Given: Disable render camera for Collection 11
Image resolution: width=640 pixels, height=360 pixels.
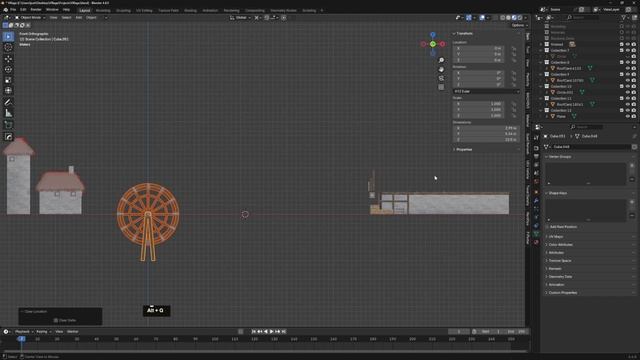Looking at the screenshot, I should [x=634, y=98].
